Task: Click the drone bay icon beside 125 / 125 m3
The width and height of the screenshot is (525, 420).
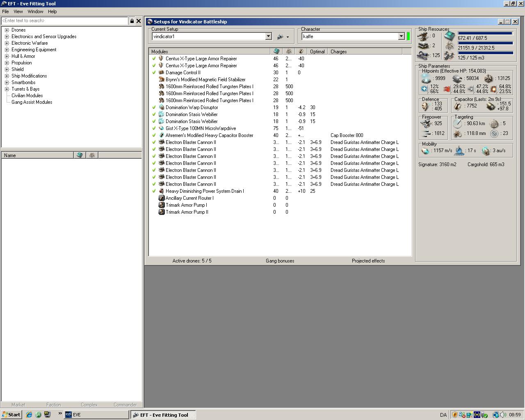Action: point(450,55)
